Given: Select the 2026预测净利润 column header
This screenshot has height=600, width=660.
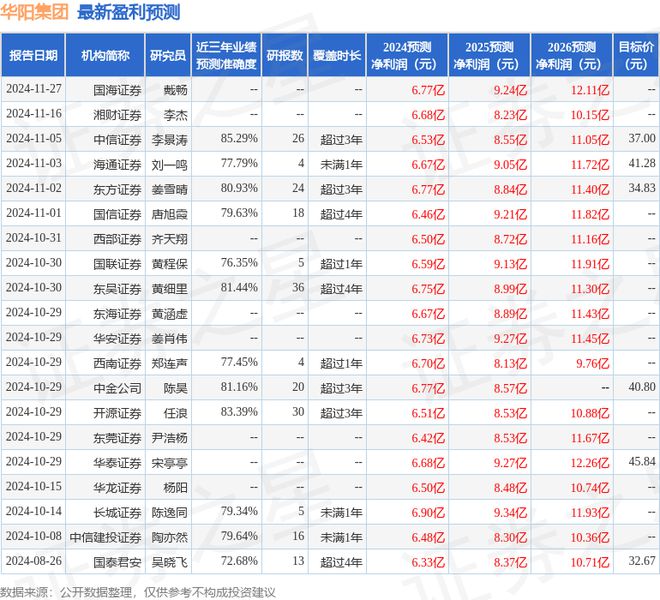Looking at the screenshot, I should [x=571, y=55].
